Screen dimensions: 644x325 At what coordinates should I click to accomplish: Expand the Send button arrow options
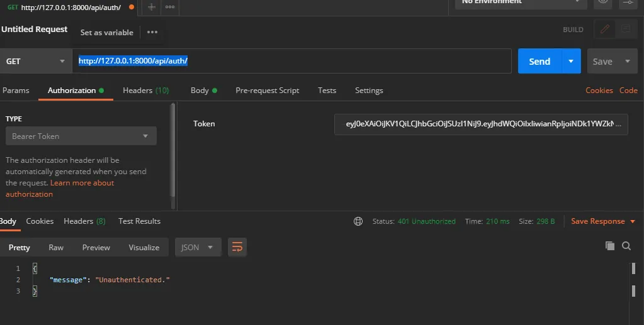point(571,61)
